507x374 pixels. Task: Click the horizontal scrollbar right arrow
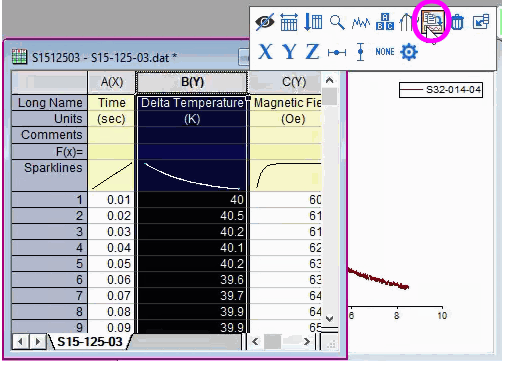click(x=307, y=342)
